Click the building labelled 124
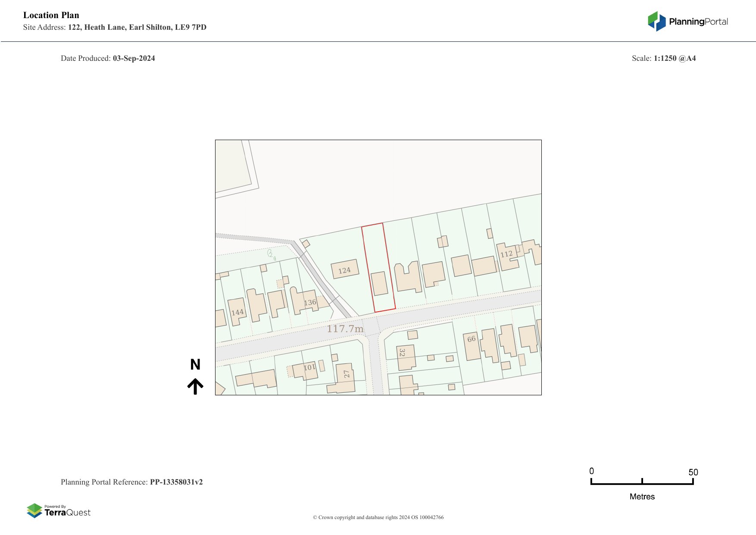Viewport: 756px width, 535px height. [345, 269]
